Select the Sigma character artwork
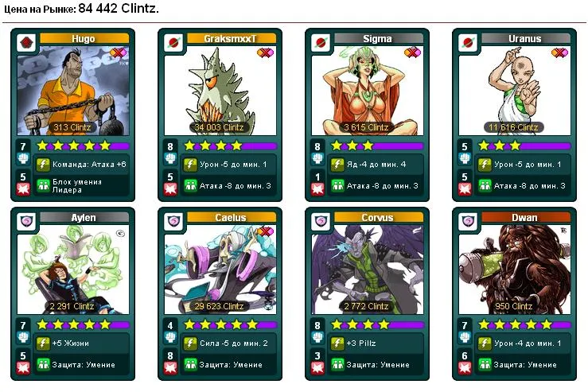This screenshot has width=588, height=392. click(368, 91)
